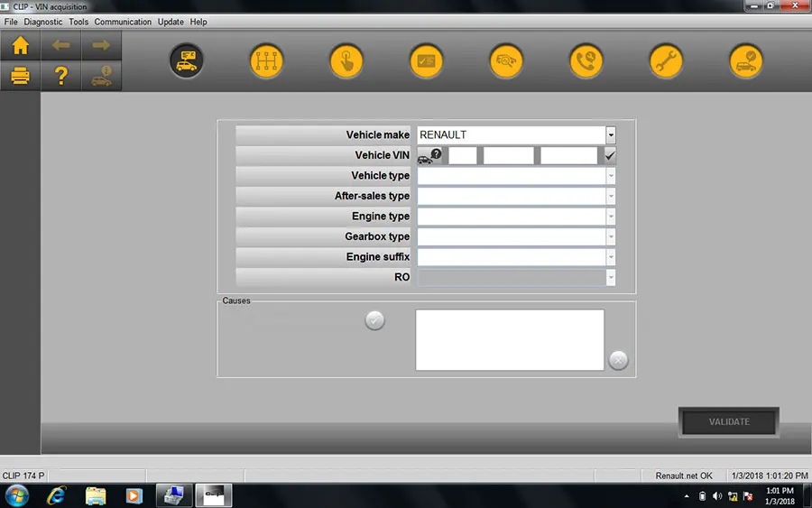Open the Help menu
812x508 pixels.
click(x=198, y=22)
